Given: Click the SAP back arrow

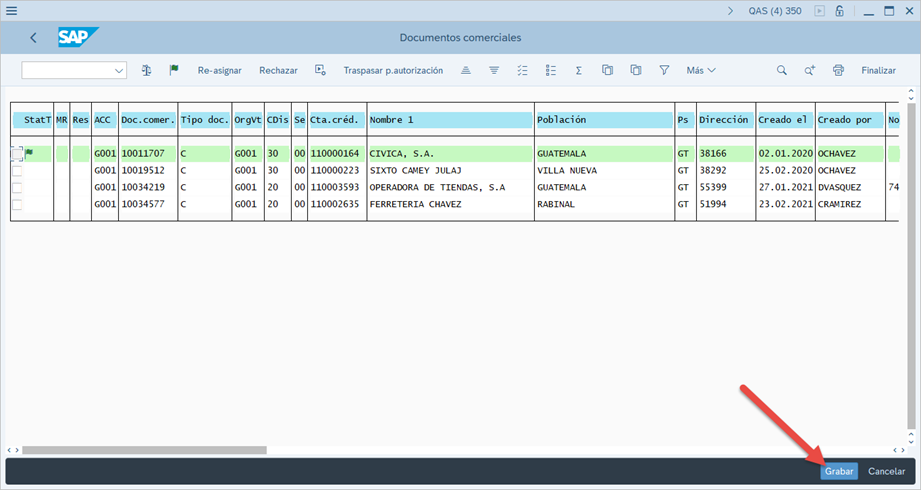Looking at the screenshot, I should click(33, 38).
